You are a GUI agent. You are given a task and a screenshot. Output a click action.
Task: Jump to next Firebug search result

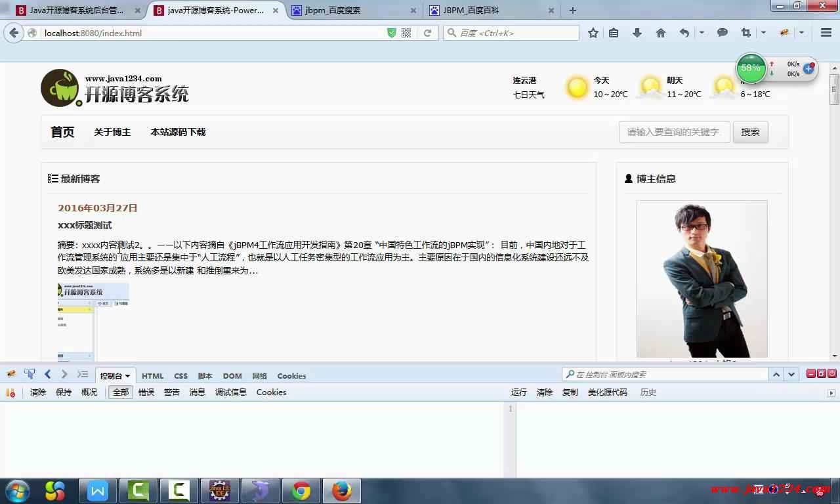click(x=791, y=374)
